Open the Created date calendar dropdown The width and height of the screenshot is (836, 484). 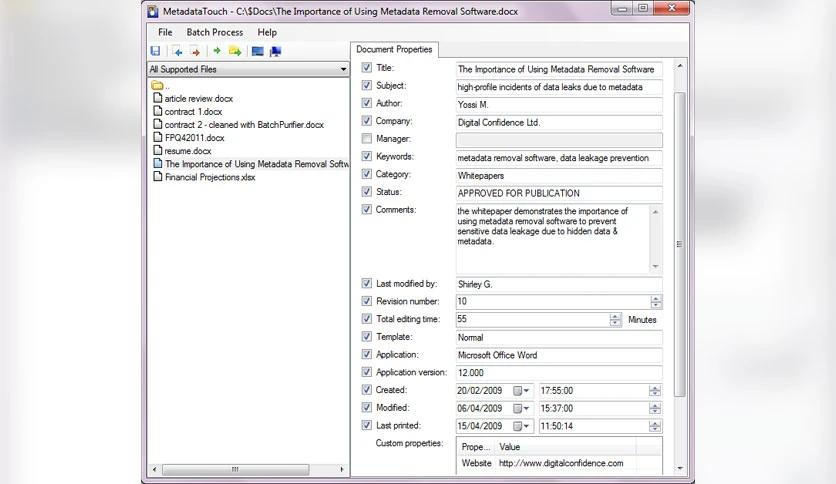(x=521, y=391)
